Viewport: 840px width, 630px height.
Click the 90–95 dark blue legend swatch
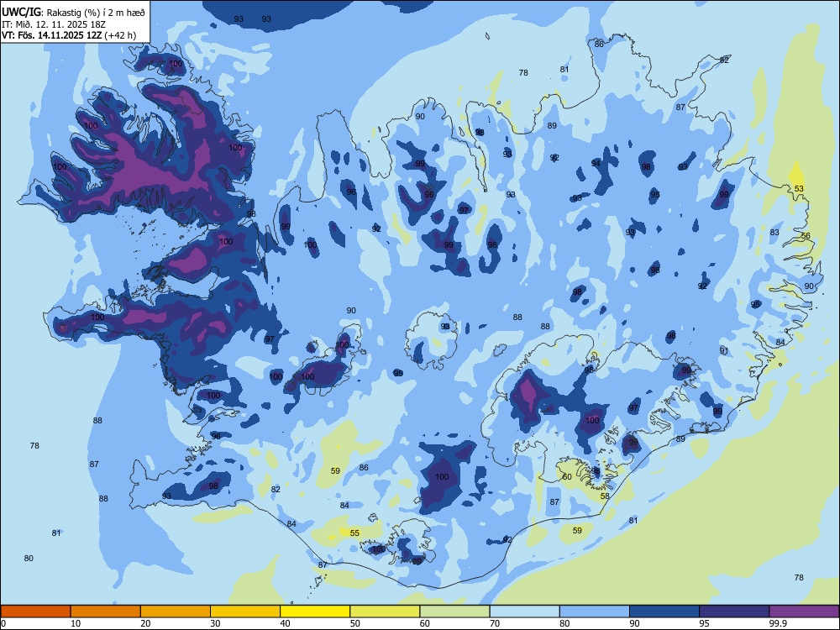664,612
